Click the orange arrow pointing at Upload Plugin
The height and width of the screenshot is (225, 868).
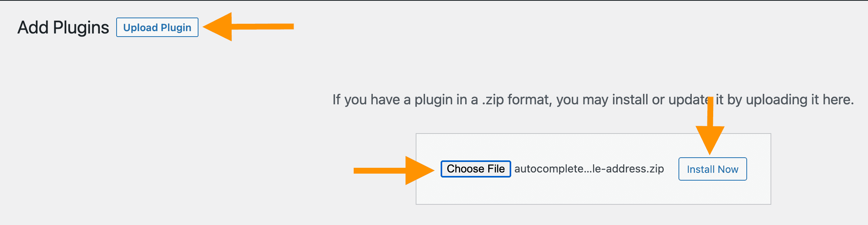[x=248, y=26]
